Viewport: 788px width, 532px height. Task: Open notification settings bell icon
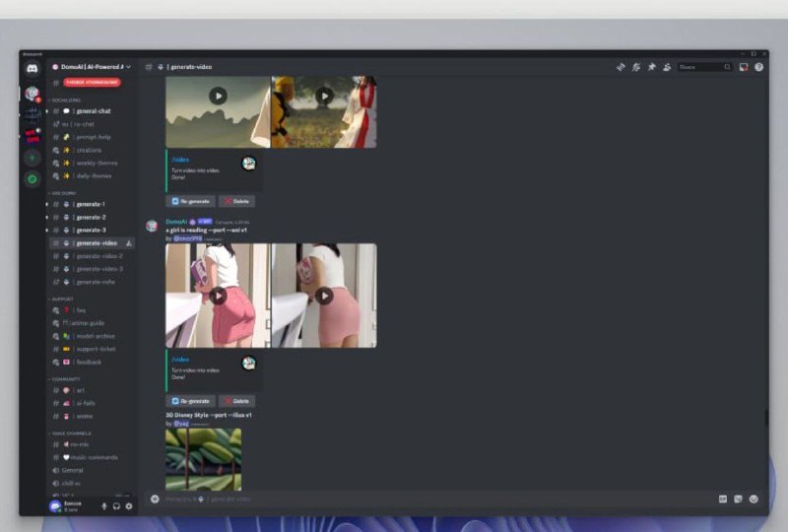click(x=636, y=67)
